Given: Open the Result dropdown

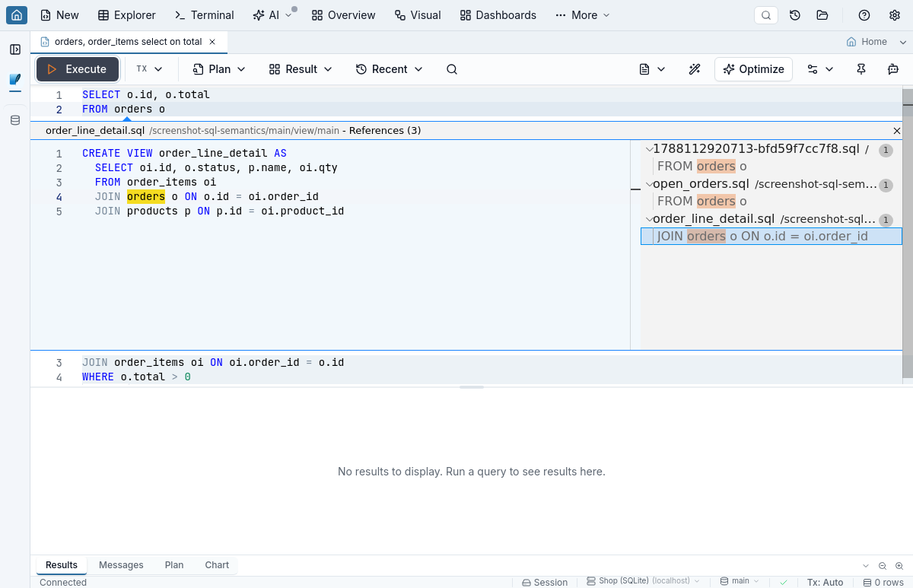Looking at the screenshot, I should (301, 69).
